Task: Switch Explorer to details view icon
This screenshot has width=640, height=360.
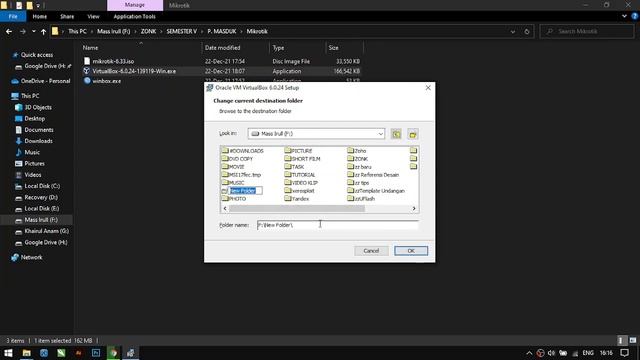Action: click(621, 340)
